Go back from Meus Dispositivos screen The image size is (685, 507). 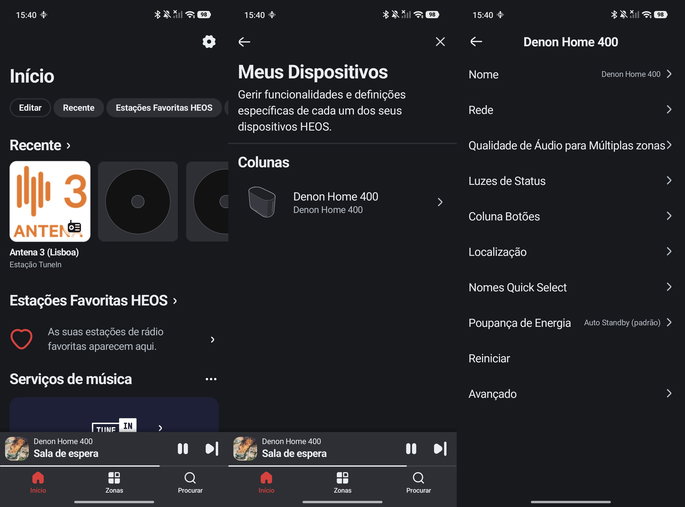point(244,42)
